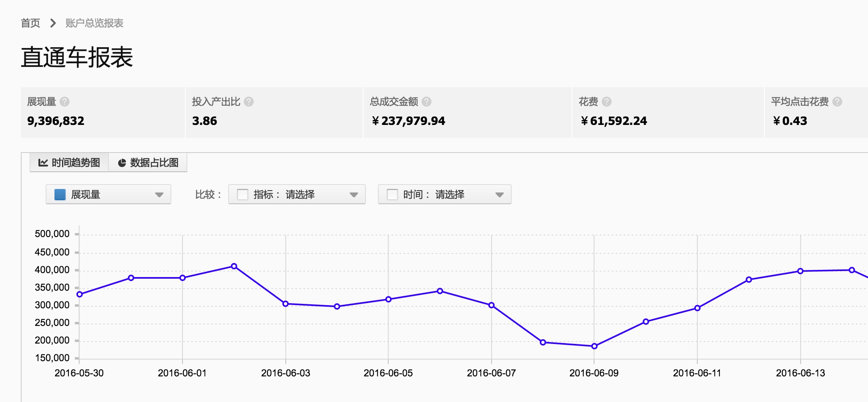Click help icon next to 展现量
Viewport: 868px width, 402px height.
point(64,102)
